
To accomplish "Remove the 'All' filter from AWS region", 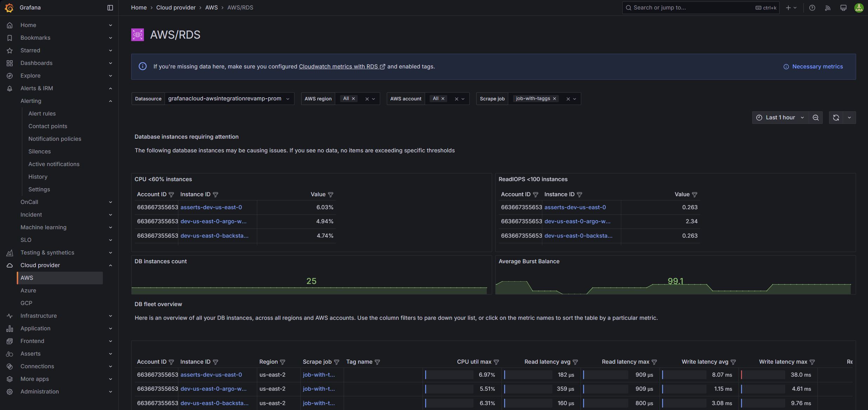I will pos(353,98).
